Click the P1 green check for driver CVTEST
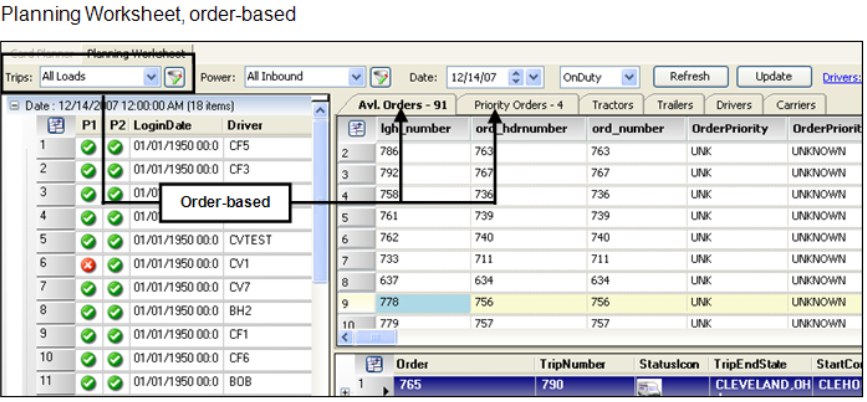The height and width of the screenshot is (402, 867). coord(88,242)
